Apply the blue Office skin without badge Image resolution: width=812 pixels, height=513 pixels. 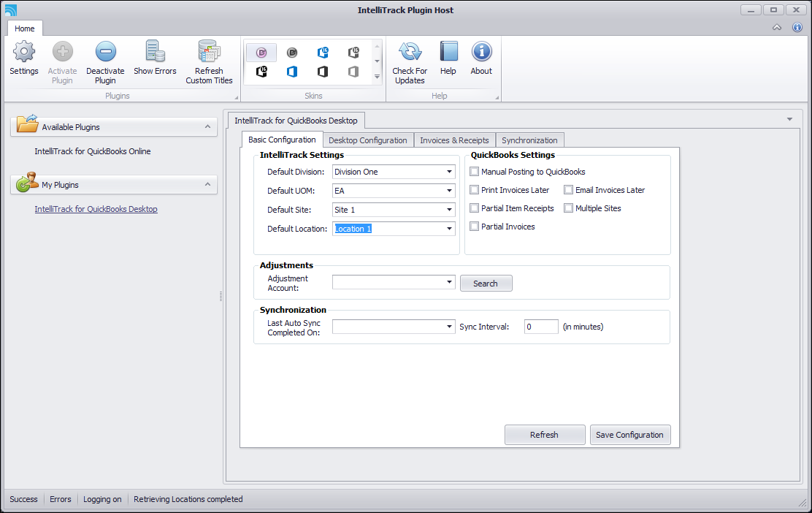292,72
